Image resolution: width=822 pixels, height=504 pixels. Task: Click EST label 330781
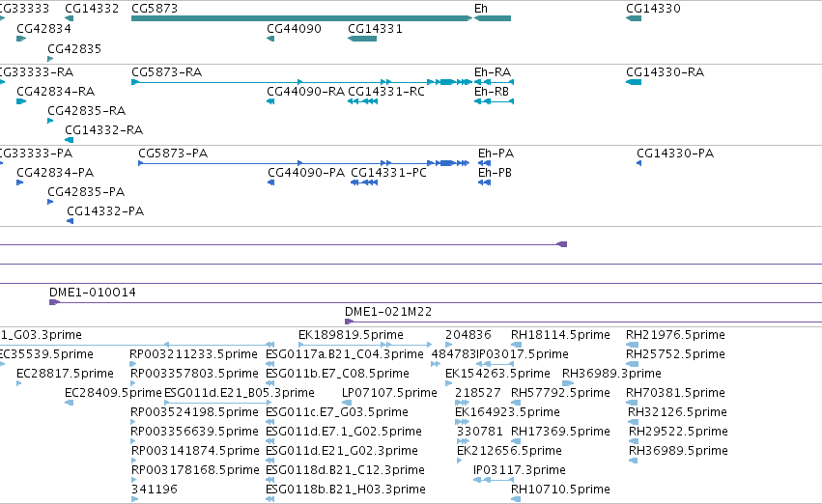click(x=480, y=432)
